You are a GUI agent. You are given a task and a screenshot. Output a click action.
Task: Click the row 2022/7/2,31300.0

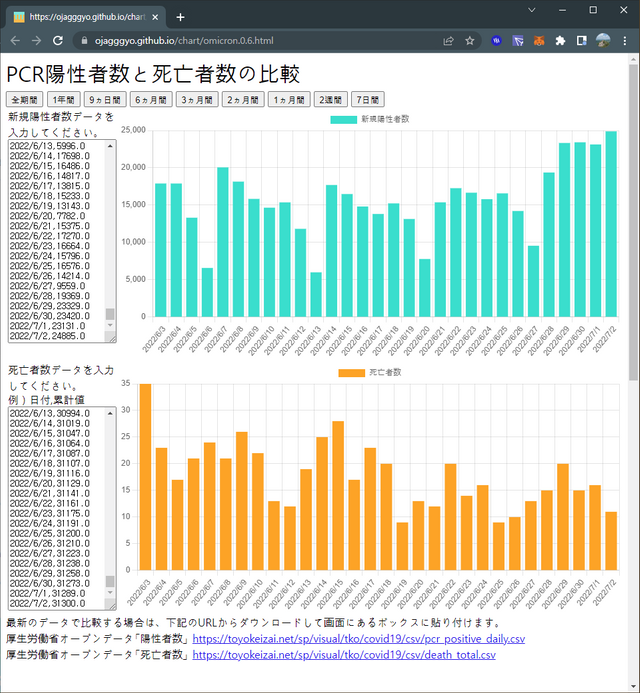tap(48, 603)
